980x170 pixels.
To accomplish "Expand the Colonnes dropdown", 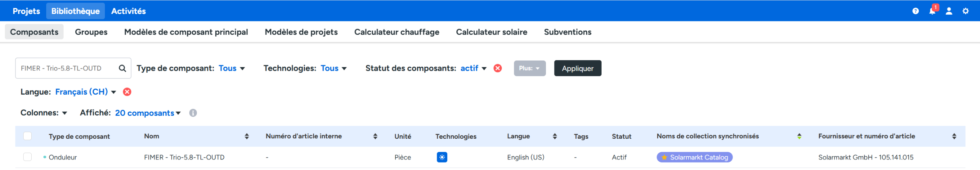I will click(44, 113).
